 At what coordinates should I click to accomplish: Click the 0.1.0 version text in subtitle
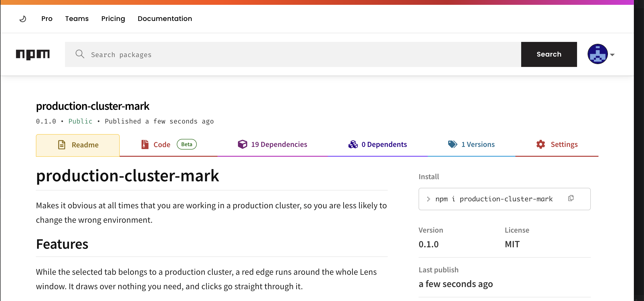pyautogui.click(x=46, y=122)
